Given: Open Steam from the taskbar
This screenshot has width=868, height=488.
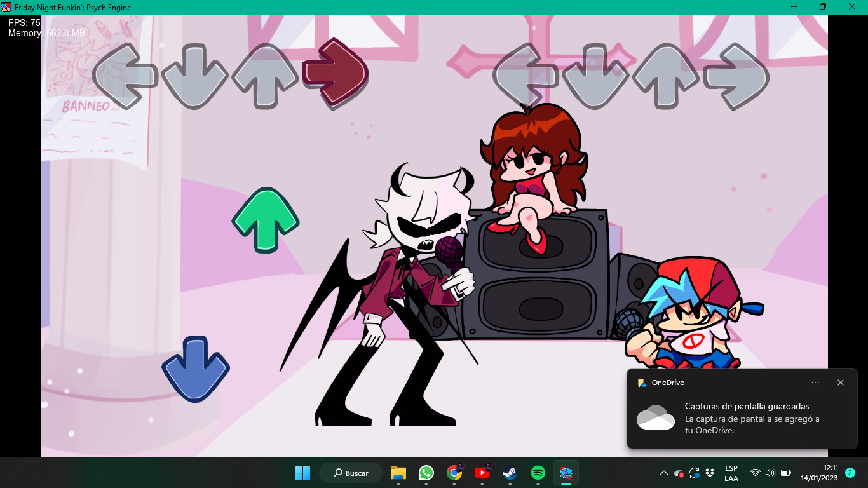Looking at the screenshot, I should coord(510,473).
